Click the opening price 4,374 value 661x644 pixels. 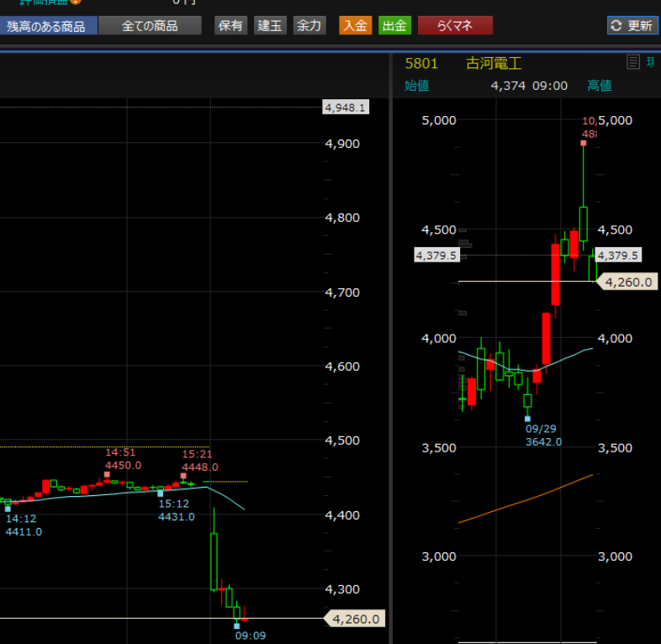pyautogui.click(x=508, y=86)
